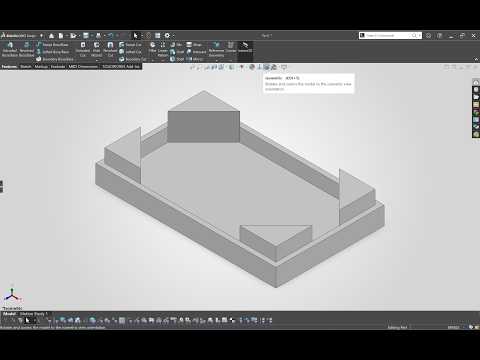
Task: Create a New document
Action: pos(61,36)
